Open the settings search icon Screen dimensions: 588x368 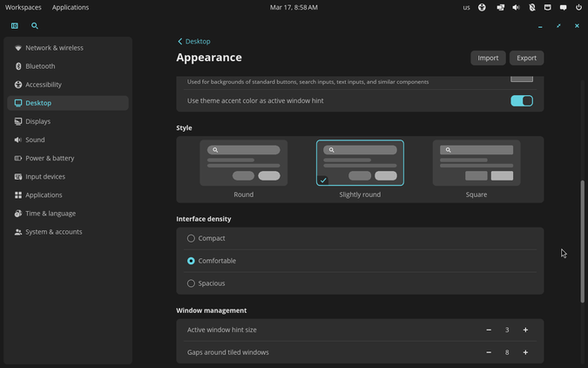click(35, 25)
